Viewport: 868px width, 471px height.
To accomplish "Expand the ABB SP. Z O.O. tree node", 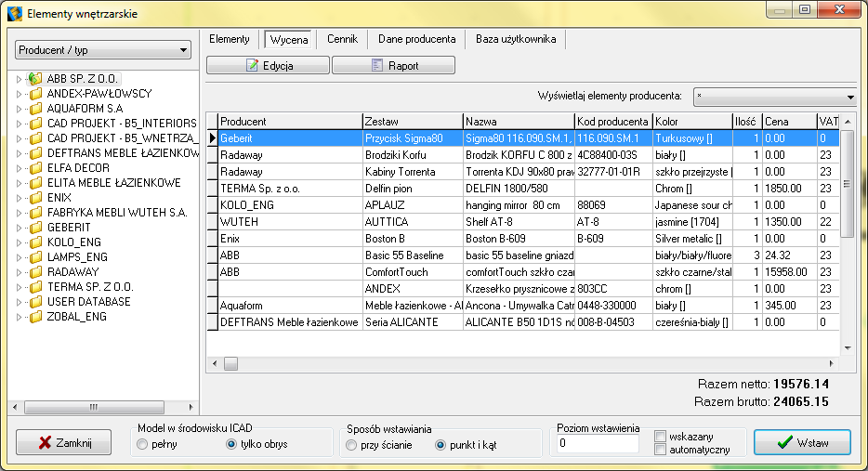I will 19,79.
